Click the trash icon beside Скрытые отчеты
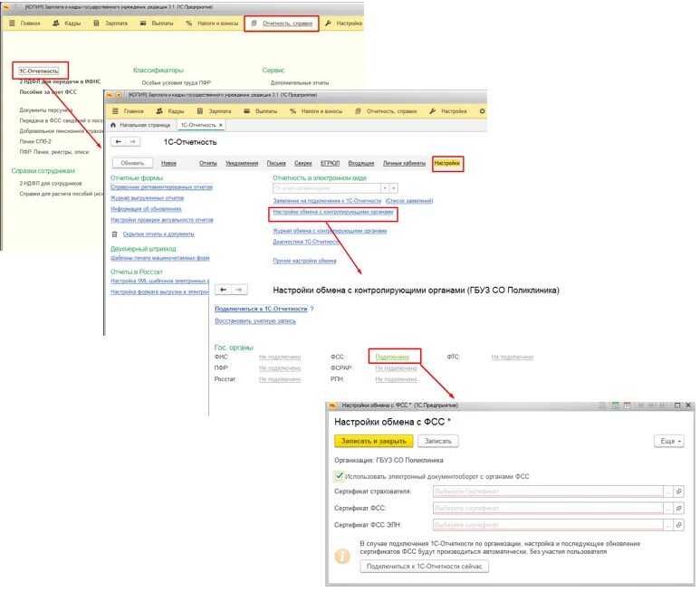This screenshot has width=700, height=591. pyautogui.click(x=114, y=234)
